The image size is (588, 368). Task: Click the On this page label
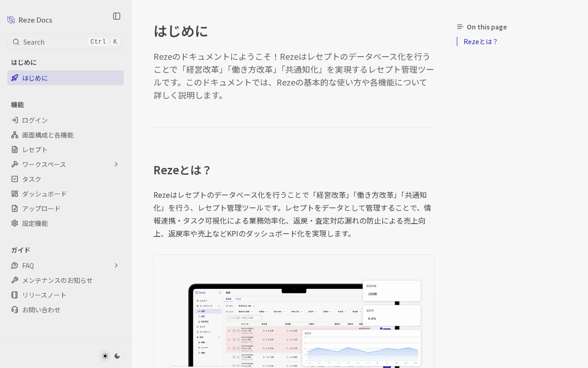(x=487, y=27)
